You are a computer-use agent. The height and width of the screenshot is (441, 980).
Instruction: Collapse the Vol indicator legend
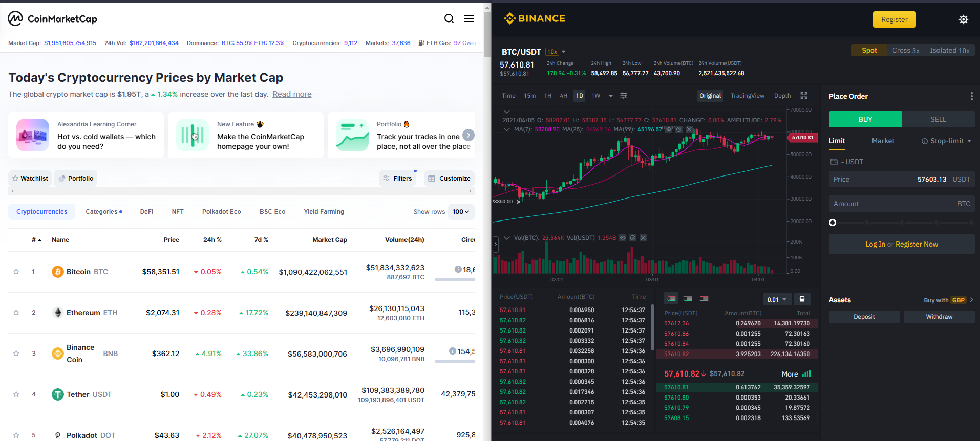pos(507,238)
